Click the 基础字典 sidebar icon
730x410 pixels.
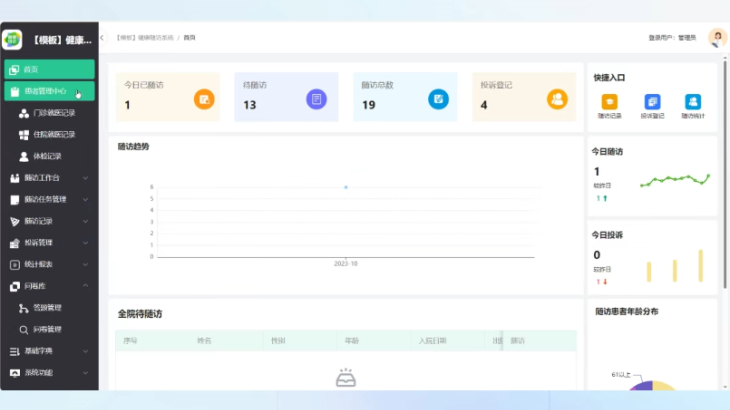click(15, 351)
